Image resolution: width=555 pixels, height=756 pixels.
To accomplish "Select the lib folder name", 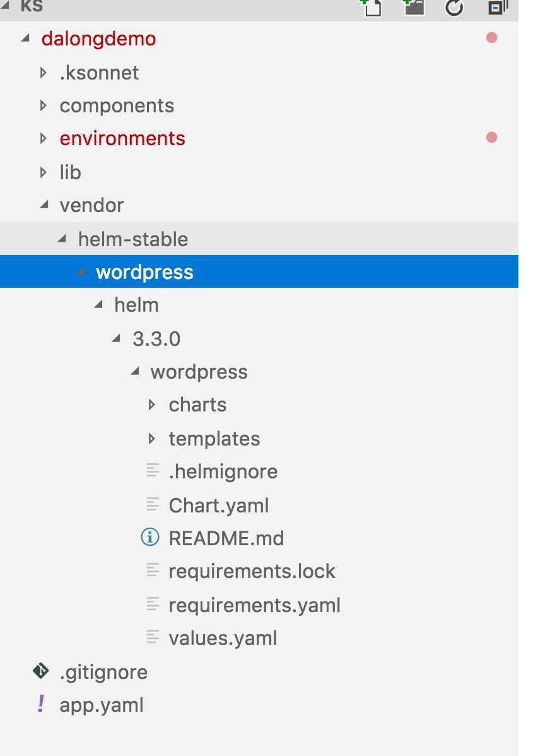I will tap(71, 172).
